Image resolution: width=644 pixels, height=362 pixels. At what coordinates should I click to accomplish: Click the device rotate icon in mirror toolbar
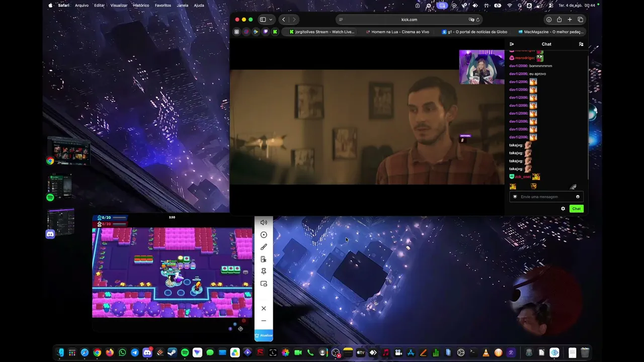(264, 259)
